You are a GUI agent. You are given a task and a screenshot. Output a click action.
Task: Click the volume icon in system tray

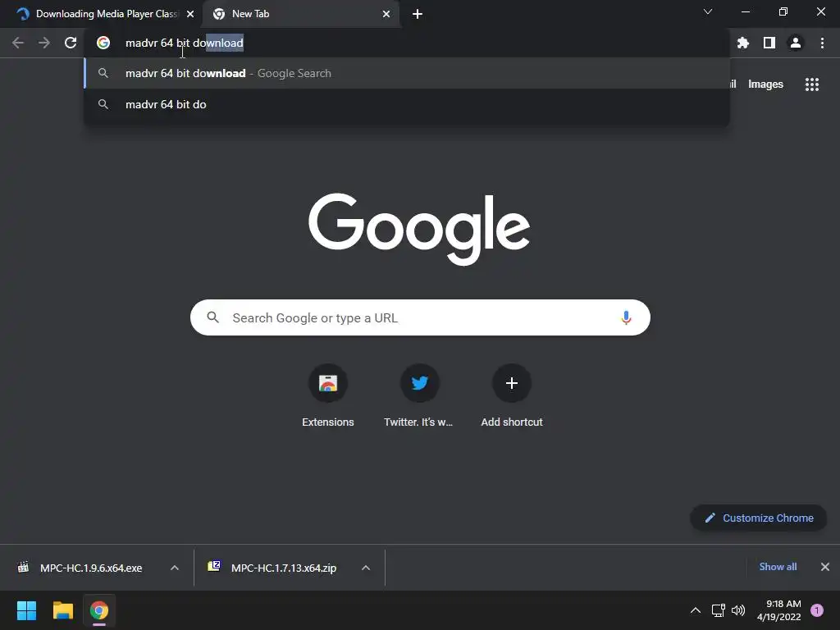(x=738, y=610)
